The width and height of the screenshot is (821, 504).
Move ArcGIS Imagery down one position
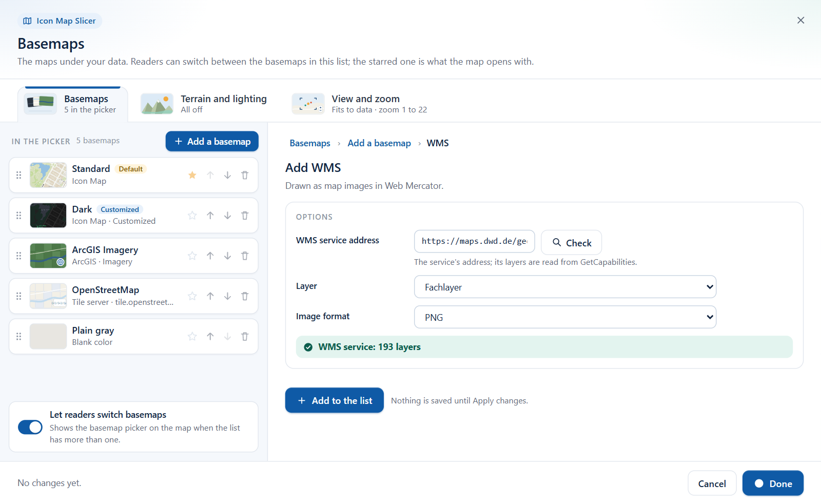coord(227,256)
